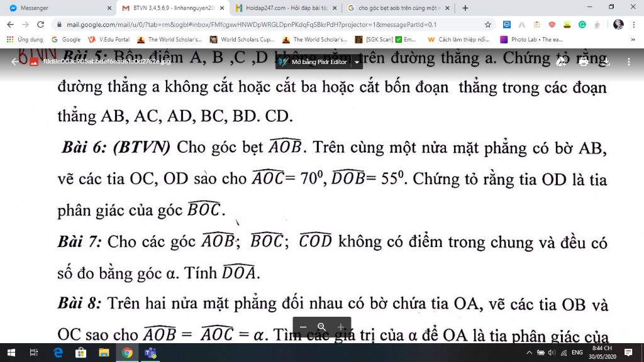The width and height of the screenshot is (644, 362).
Task: Zoom out of the image
Action: point(303,327)
